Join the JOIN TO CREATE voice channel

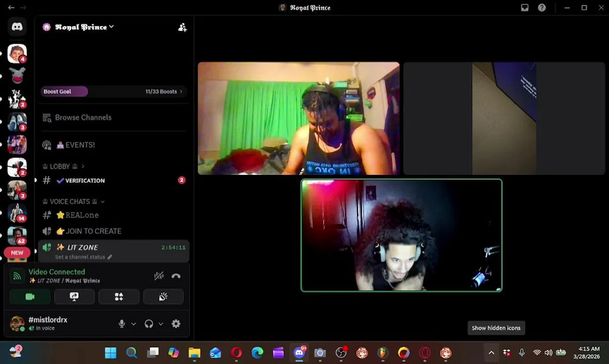[x=114, y=231]
